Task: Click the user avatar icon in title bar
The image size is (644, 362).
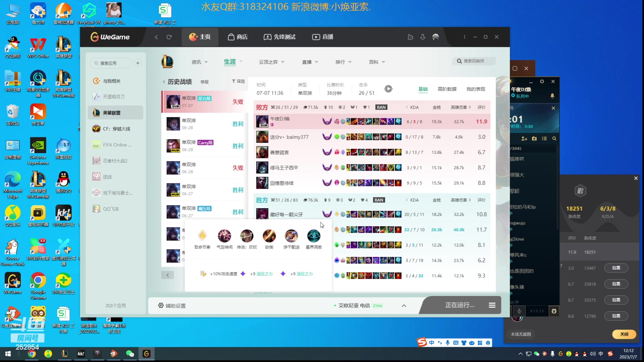Action: (x=436, y=37)
